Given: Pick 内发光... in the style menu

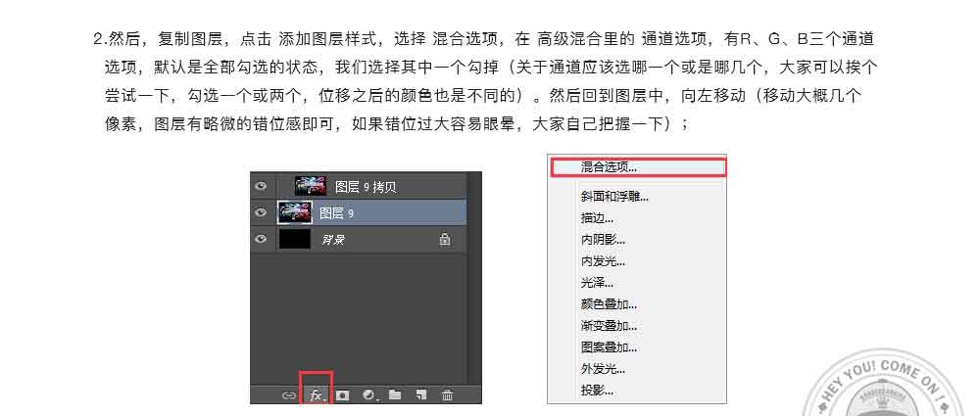Looking at the screenshot, I should [603, 261].
